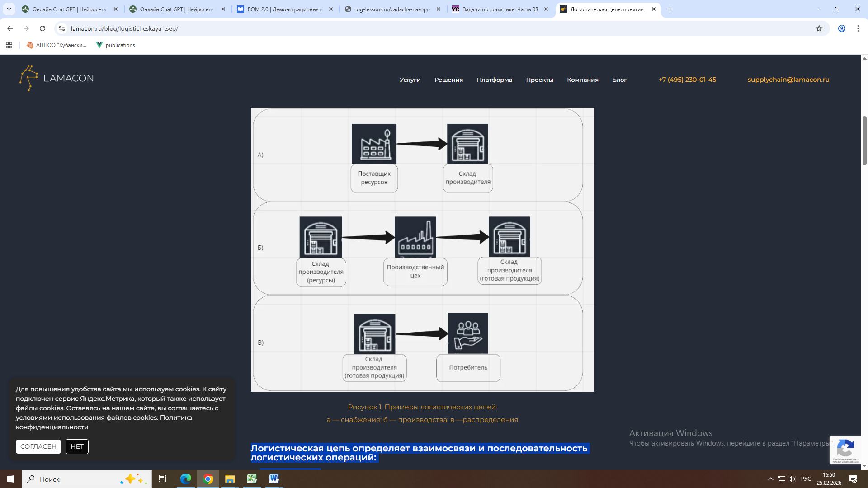Switch to the БОМ 2.0 tab
Screen dimensions: 868x488
(285, 9)
